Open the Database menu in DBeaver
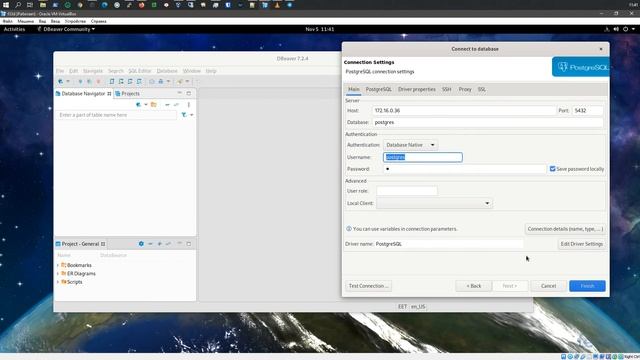This screenshot has height=360, width=640. point(167,71)
